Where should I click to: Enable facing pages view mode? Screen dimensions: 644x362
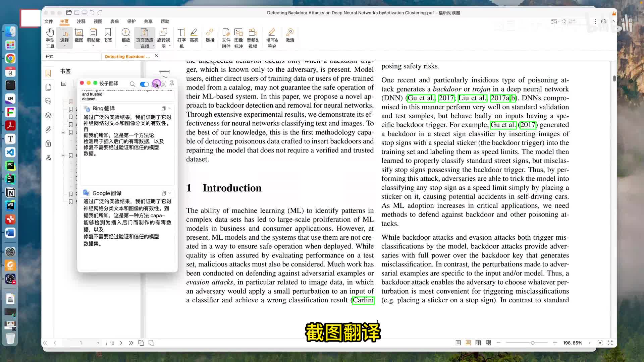pos(478,343)
